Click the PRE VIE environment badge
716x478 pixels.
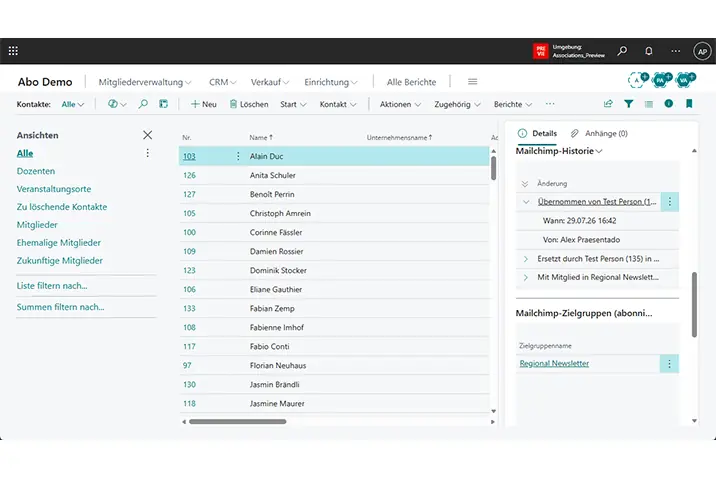pyautogui.click(x=541, y=51)
